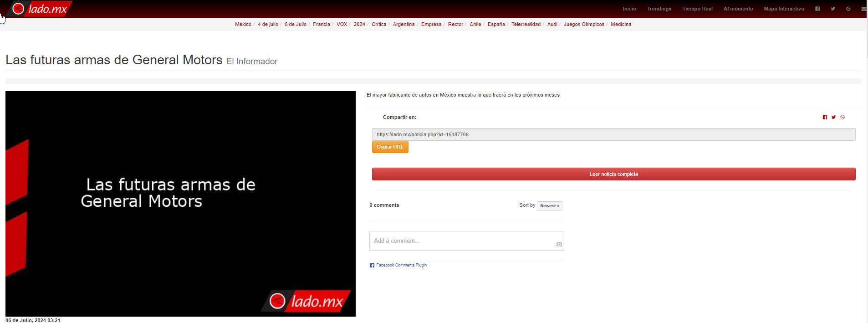
Task: Share article on WhatsApp via Compartir icon
Action: (x=842, y=117)
